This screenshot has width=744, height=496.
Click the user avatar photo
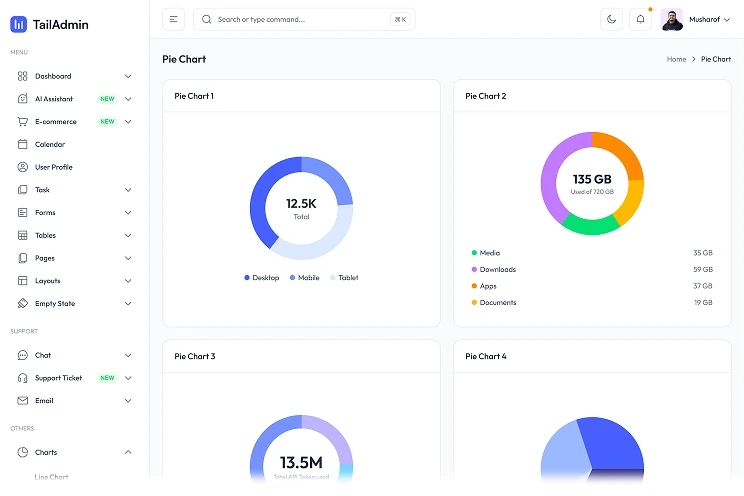[x=672, y=19]
